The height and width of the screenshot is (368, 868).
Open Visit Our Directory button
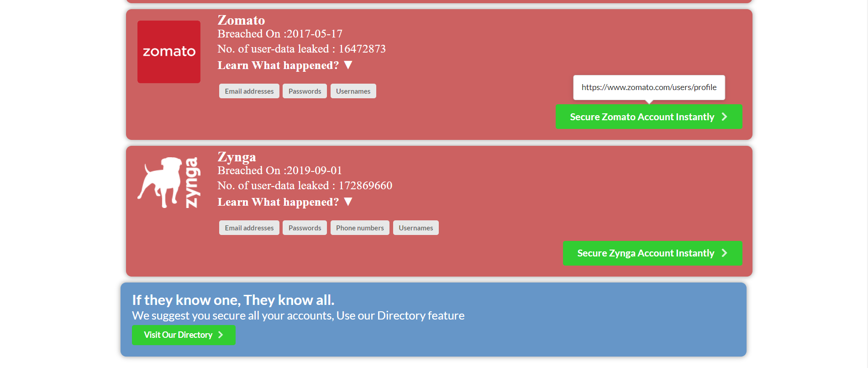[184, 335]
